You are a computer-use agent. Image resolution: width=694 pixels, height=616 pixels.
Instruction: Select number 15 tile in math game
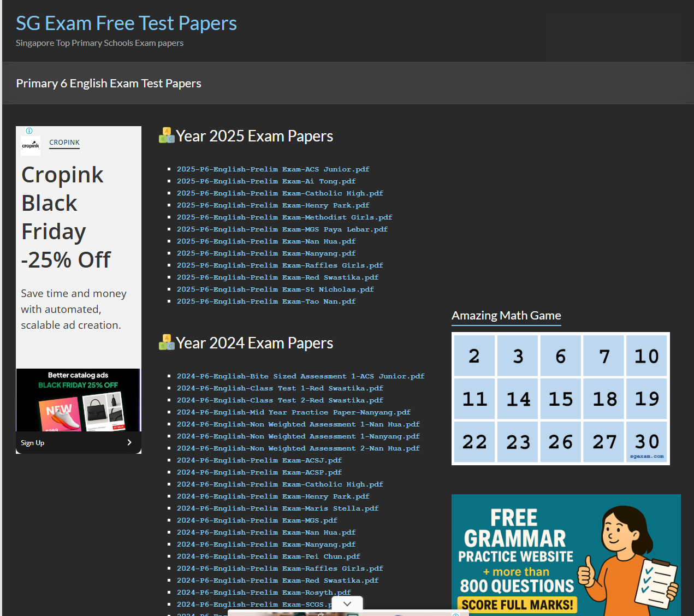tap(561, 399)
